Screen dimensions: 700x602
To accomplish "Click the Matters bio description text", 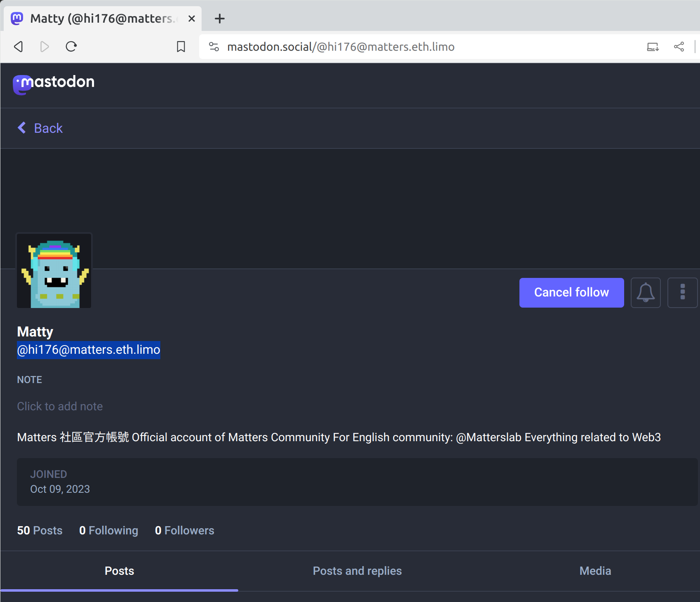I will click(338, 437).
